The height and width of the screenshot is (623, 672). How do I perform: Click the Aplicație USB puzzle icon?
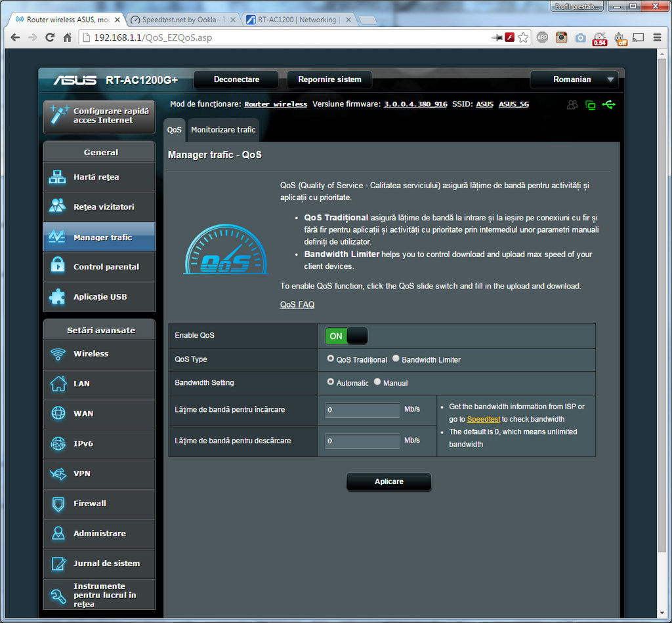(58, 297)
